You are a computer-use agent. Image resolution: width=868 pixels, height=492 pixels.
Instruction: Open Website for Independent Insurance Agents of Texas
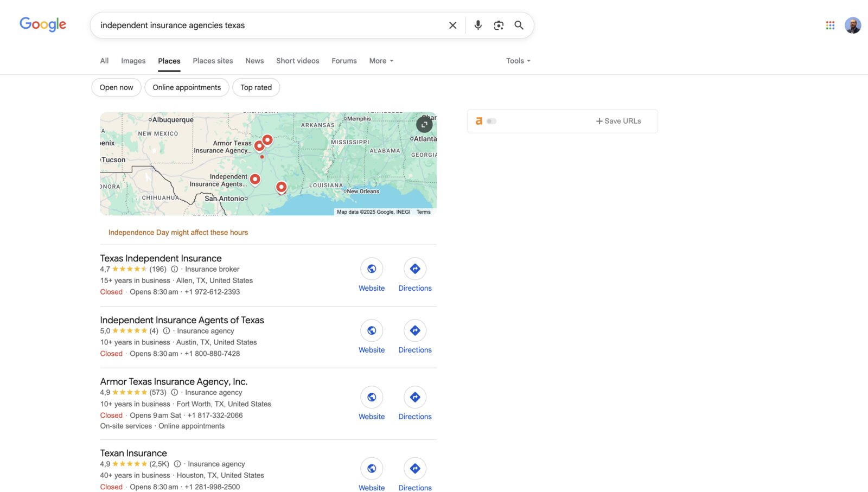tap(372, 337)
